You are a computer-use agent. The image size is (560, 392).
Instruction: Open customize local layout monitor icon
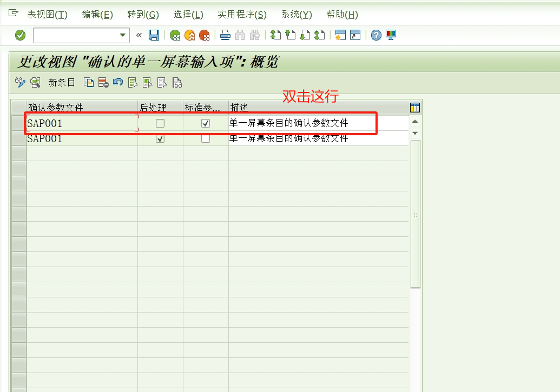[391, 35]
